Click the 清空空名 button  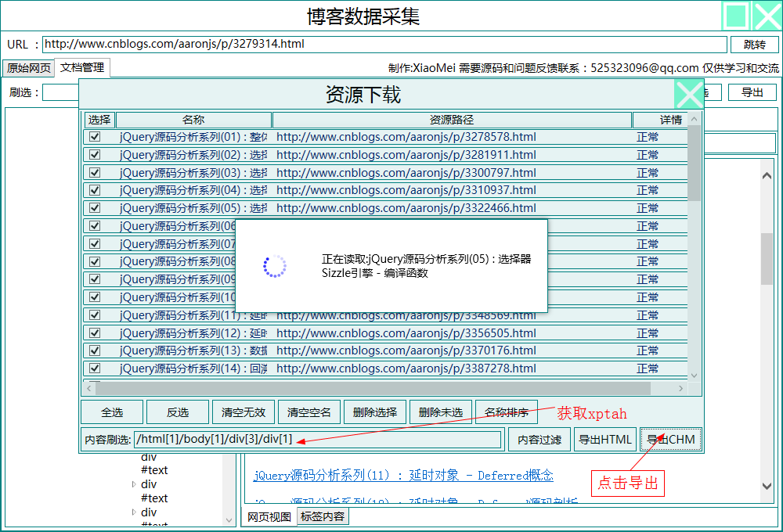309,412
